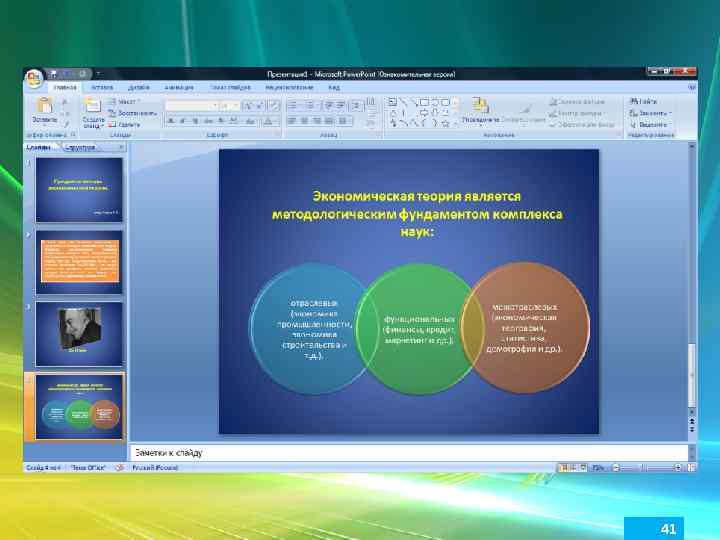Viewport: 720px width, 540px height.
Task: Click the Bullets list icon
Action: [293, 106]
